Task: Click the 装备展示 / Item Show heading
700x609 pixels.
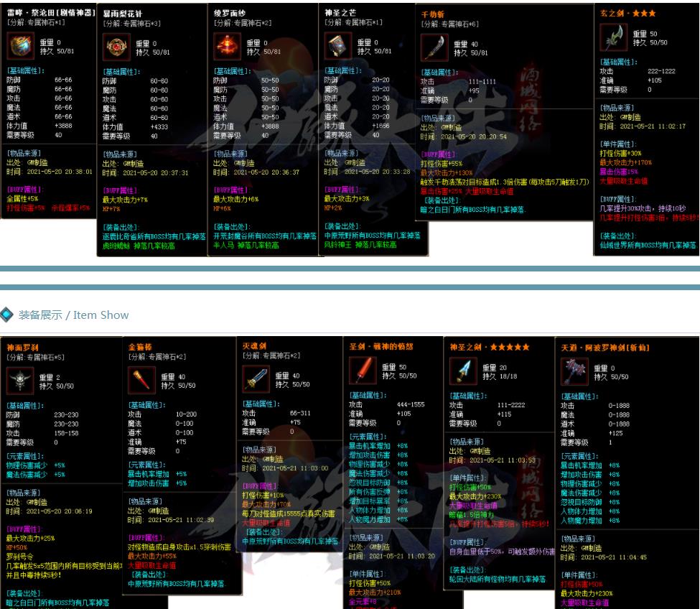Action: tap(74, 315)
